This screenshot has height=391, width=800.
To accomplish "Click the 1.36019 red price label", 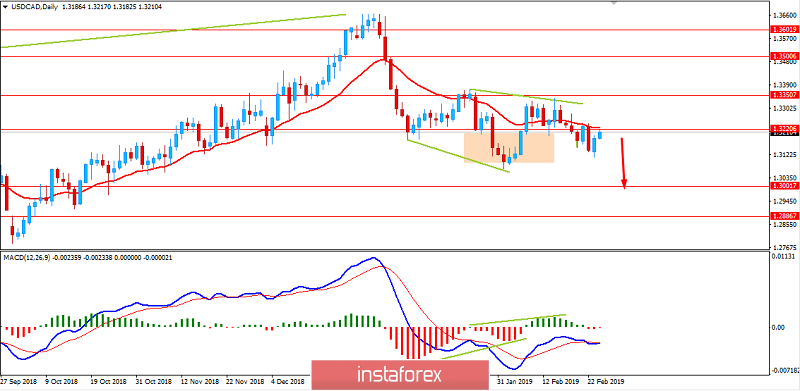I will [x=785, y=30].
